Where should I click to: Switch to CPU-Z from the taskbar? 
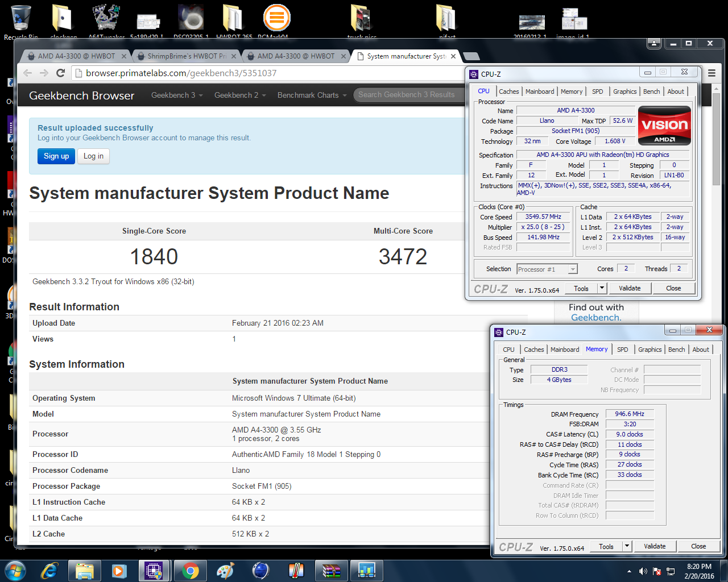[x=154, y=571]
